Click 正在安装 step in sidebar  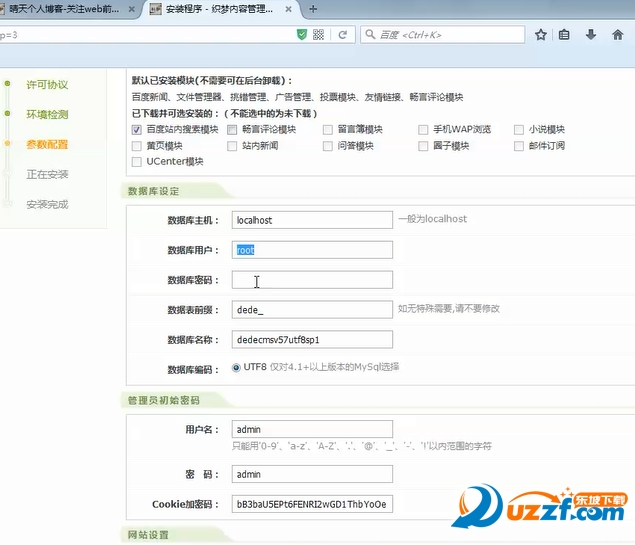(x=47, y=175)
